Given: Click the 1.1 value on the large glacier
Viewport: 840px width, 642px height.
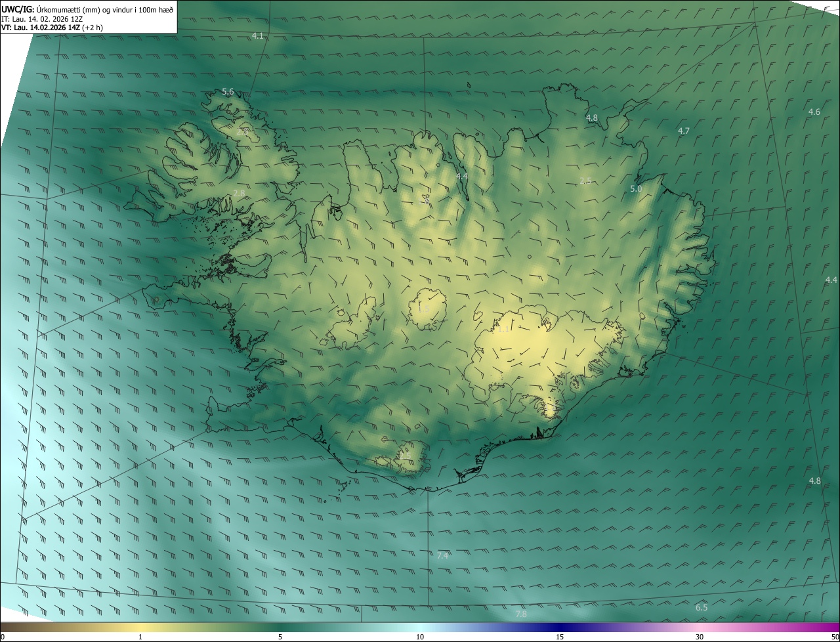Looking at the screenshot, I should point(503,330).
